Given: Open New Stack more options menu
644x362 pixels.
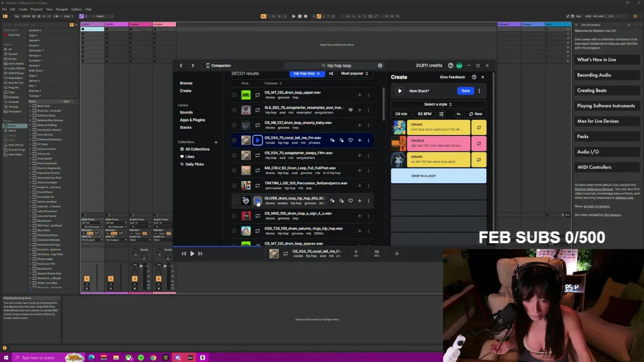Looking at the screenshot, I should click(479, 91).
